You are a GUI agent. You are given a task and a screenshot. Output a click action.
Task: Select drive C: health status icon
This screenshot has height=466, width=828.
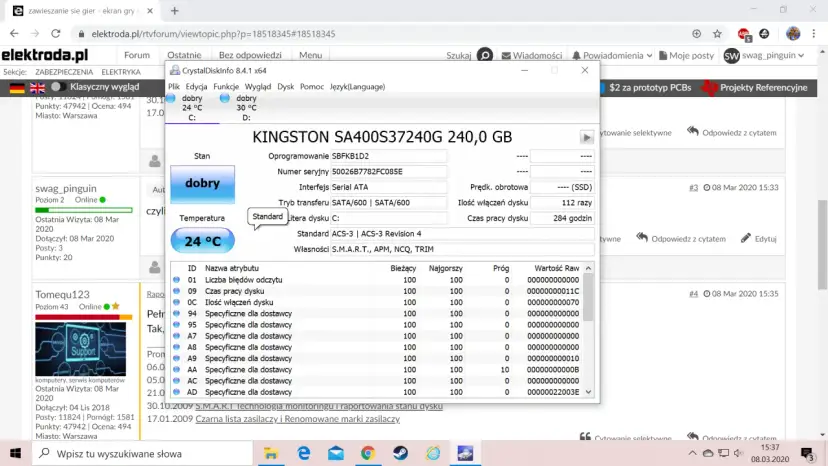click(171, 99)
